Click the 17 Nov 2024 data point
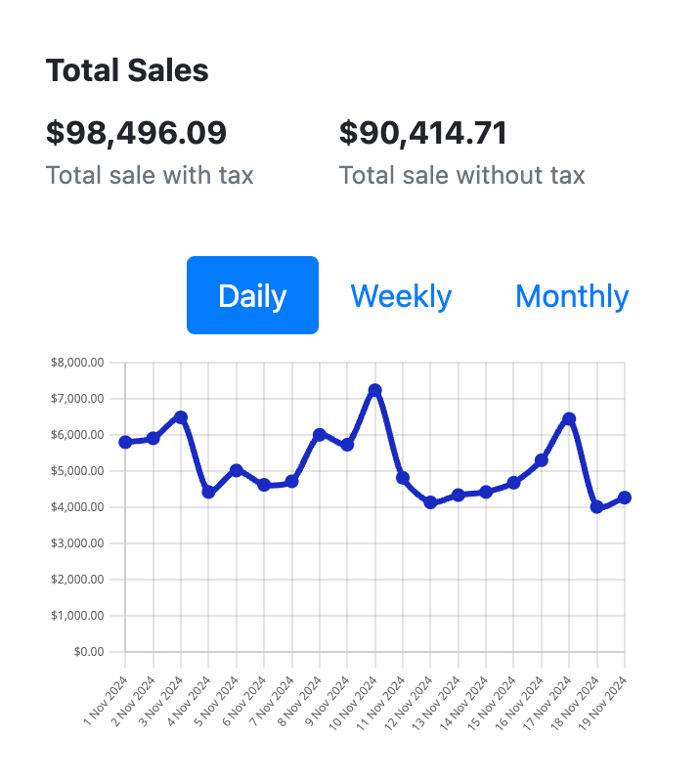700x780 pixels. pyautogui.click(x=569, y=418)
